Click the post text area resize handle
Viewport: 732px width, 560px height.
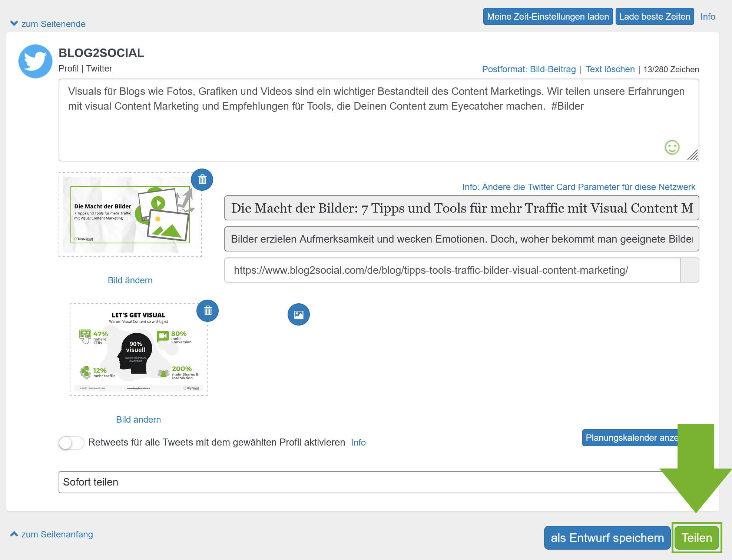692,155
